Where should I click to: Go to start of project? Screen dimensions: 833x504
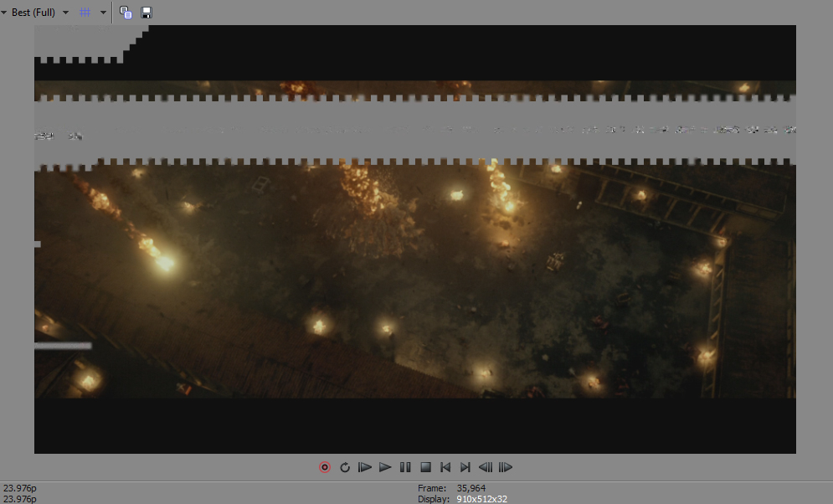coord(445,467)
